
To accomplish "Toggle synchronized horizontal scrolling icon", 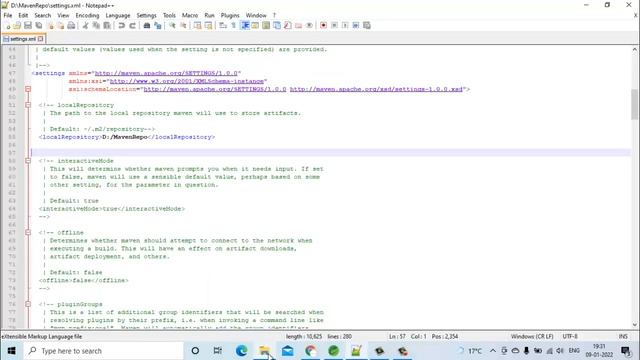I will 208,25.
